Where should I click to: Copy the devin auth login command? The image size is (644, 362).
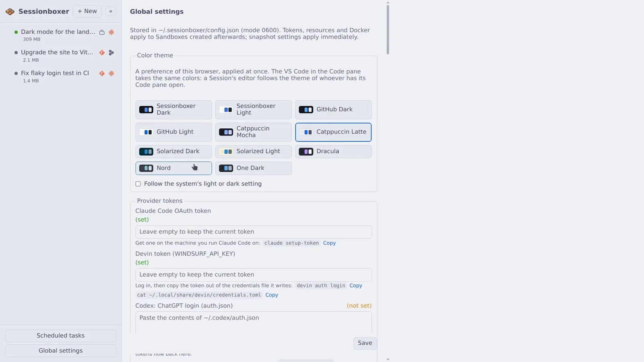coord(356,286)
